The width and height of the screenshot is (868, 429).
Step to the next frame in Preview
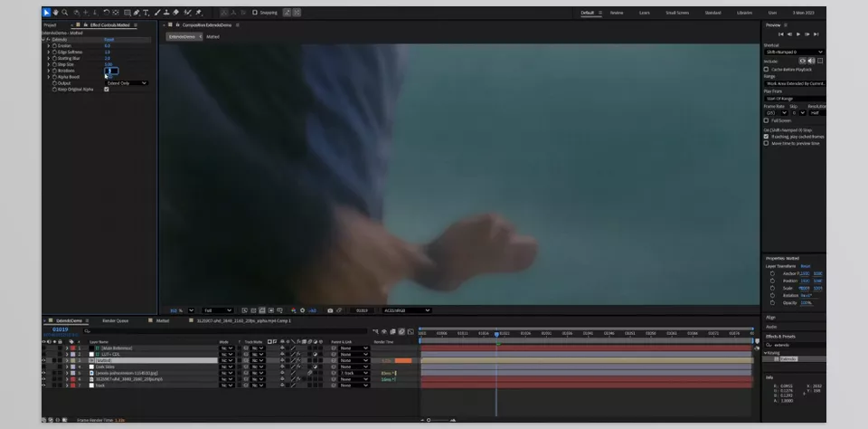tap(807, 34)
